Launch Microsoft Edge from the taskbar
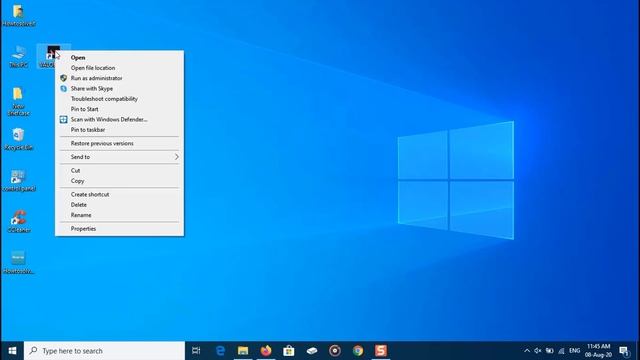The height and width of the screenshot is (360, 640). [x=220, y=351]
